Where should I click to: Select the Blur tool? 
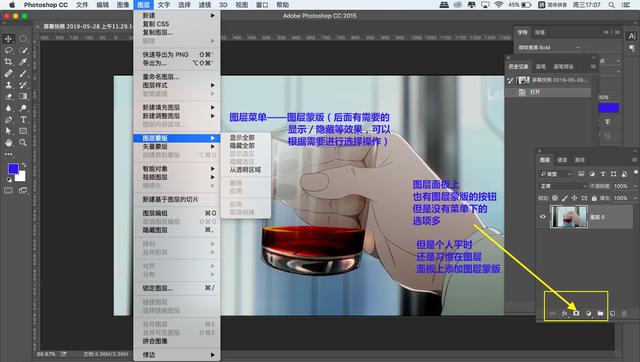(8, 108)
